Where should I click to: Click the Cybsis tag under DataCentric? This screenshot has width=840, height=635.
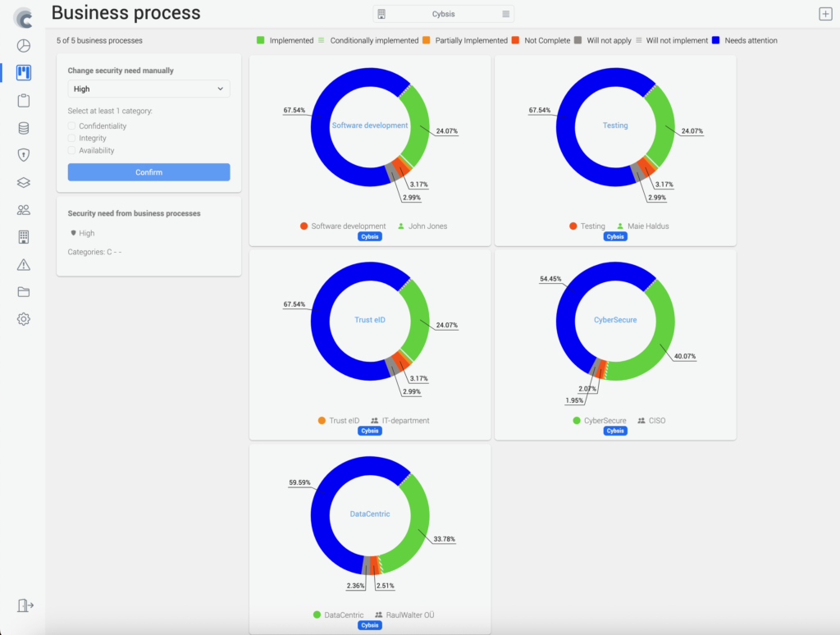point(370,625)
